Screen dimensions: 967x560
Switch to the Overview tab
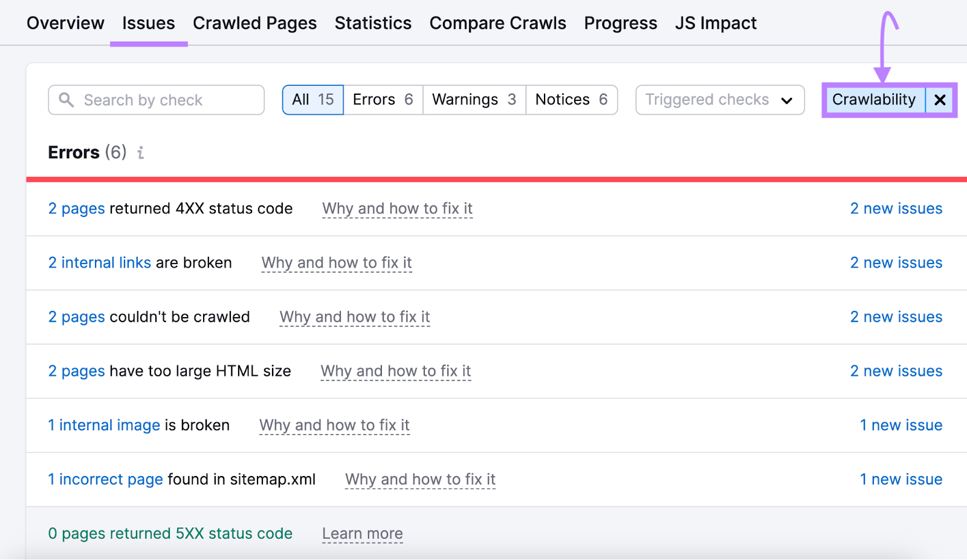pyautogui.click(x=65, y=23)
